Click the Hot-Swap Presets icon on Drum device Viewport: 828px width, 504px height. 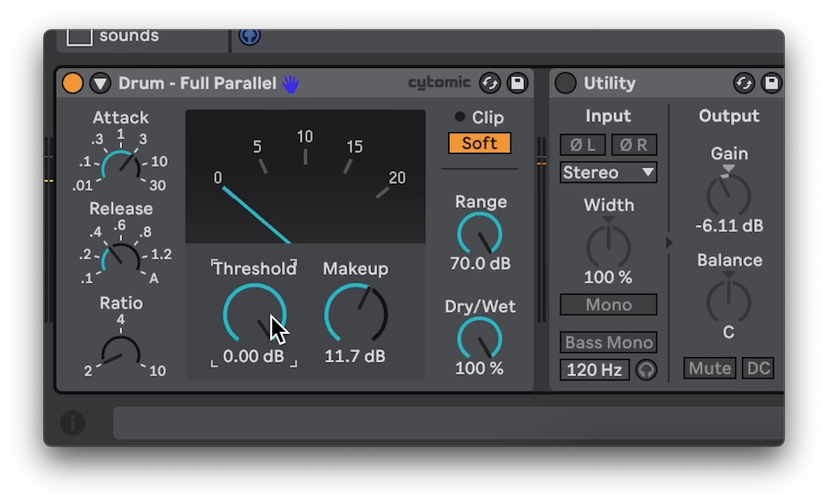[x=490, y=83]
